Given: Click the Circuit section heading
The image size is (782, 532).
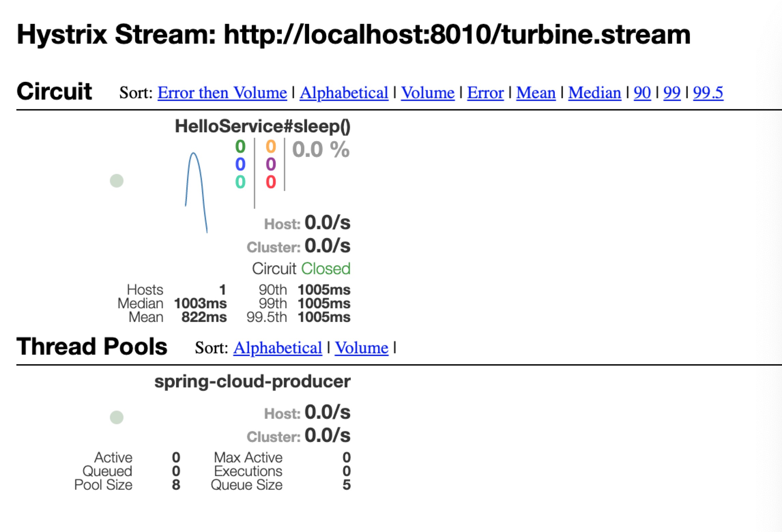Looking at the screenshot, I should (x=54, y=91).
